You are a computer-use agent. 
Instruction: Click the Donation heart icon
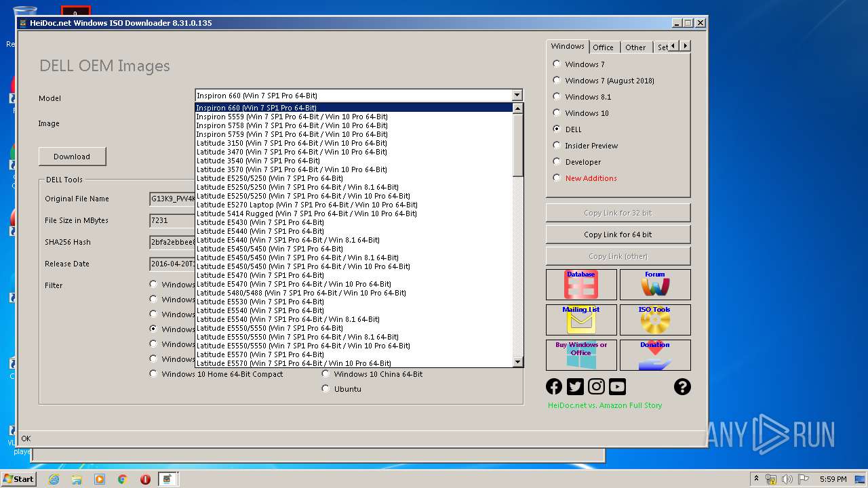point(655,355)
